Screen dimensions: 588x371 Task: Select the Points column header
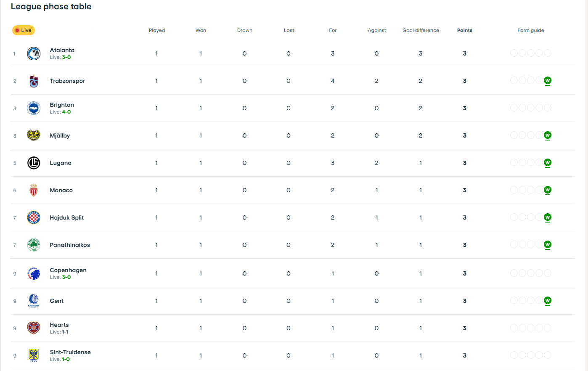point(465,30)
